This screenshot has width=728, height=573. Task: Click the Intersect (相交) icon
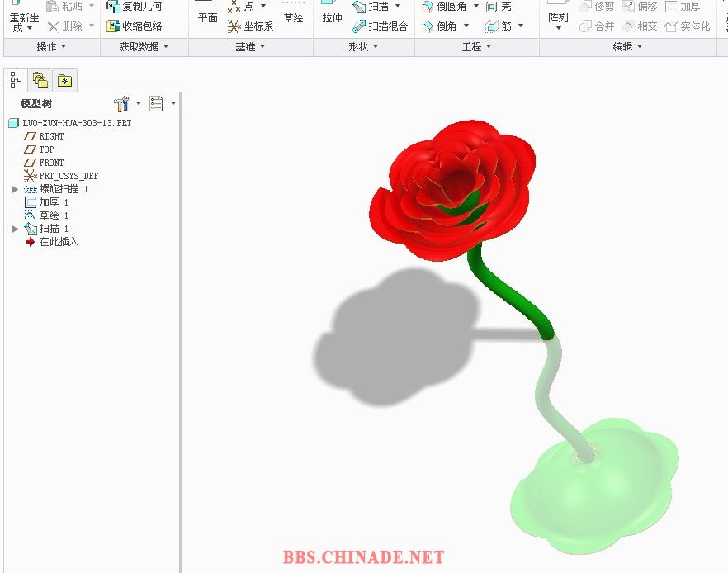coord(628,26)
